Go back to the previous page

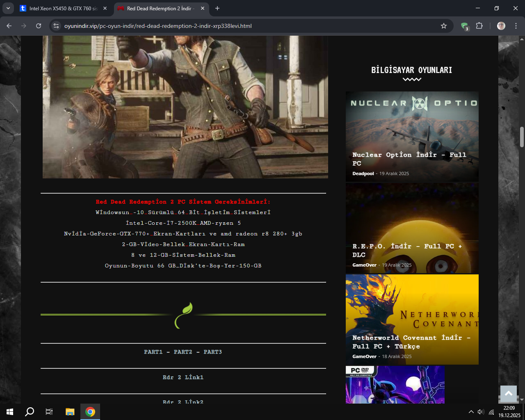[9, 26]
